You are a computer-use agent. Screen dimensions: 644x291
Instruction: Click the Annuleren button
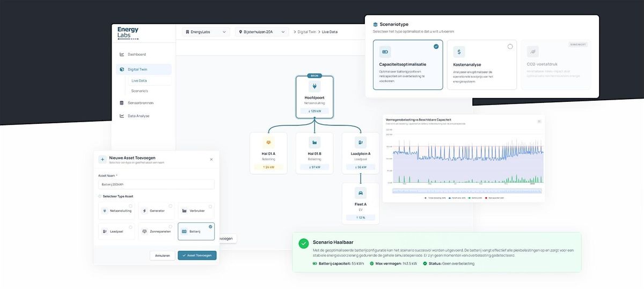[162, 256]
